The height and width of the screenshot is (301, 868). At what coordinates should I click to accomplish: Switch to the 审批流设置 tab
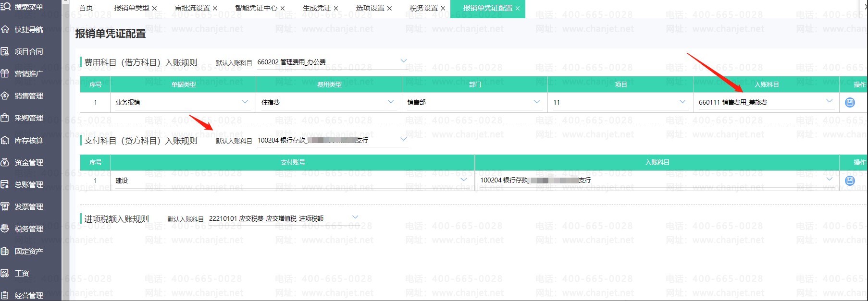click(192, 8)
